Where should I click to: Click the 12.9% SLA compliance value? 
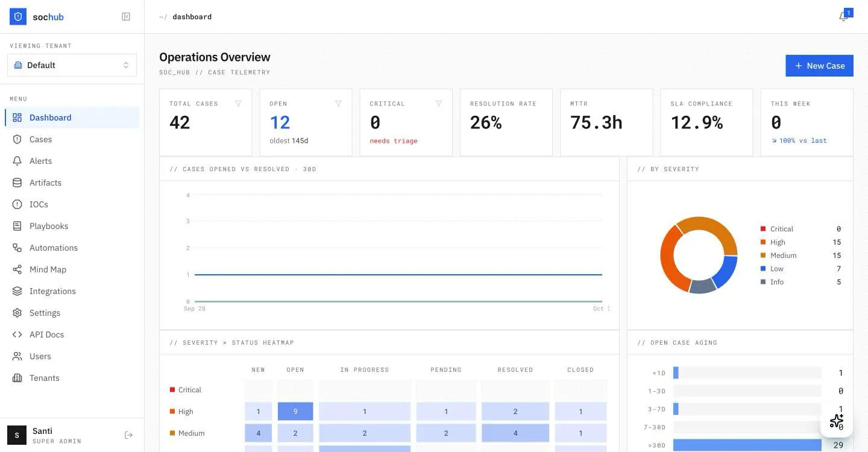click(697, 122)
